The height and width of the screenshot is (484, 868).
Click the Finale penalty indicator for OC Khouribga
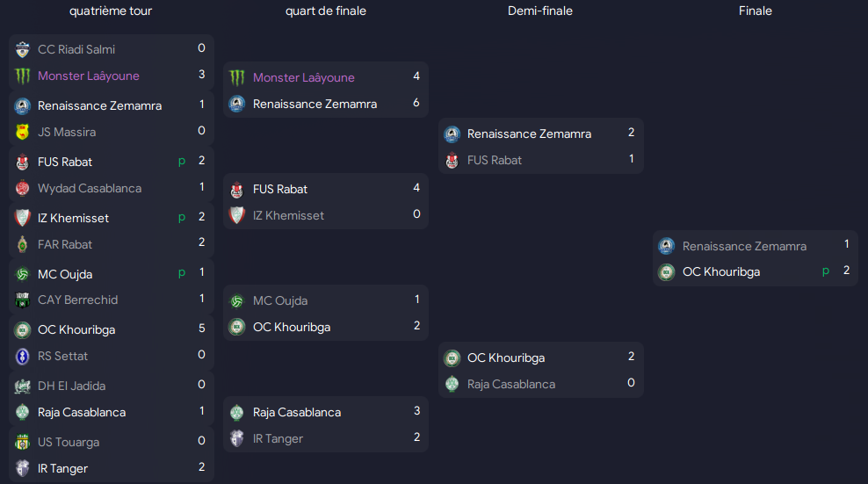click(x=825, y=271)
